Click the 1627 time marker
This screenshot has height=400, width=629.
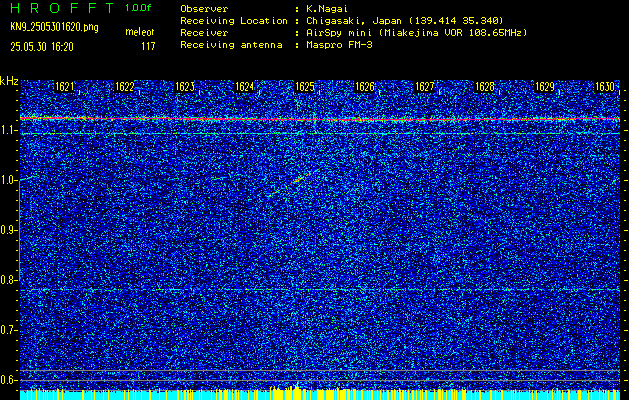pos(424,87)
